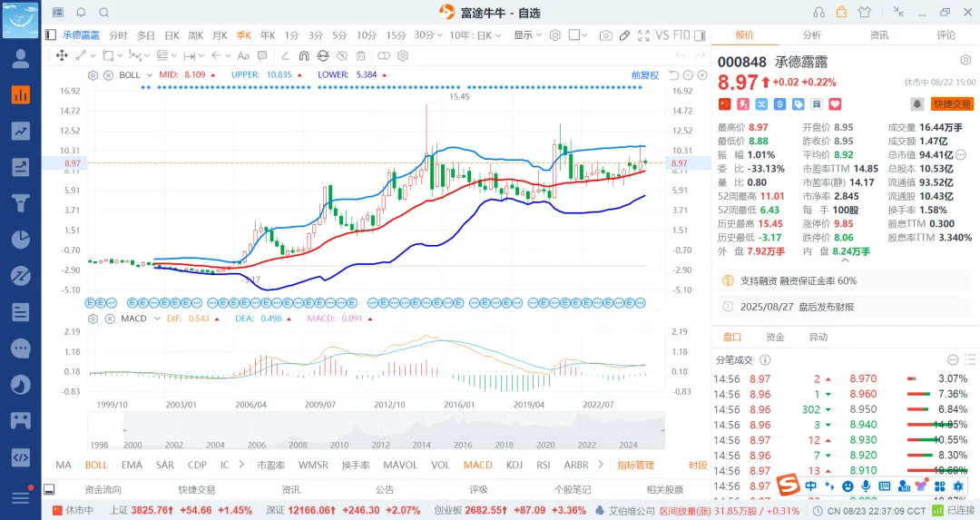Toggle the right quote panel icon

pos(700,35)
